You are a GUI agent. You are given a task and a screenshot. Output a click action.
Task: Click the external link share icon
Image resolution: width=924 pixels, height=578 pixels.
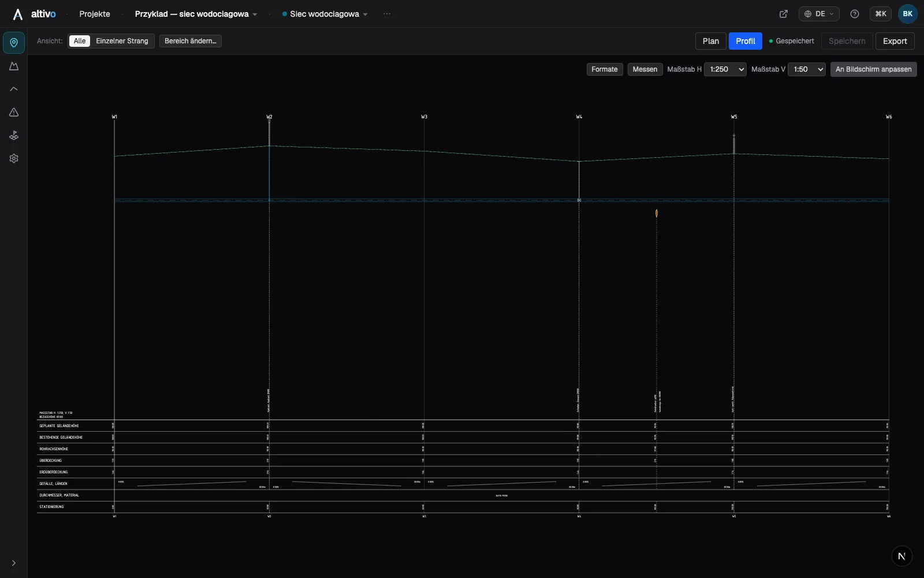[x=784, y=14]
